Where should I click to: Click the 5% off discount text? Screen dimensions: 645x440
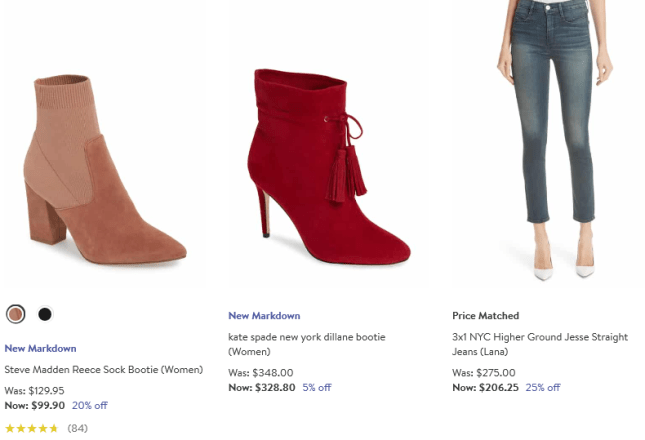coord(316,388)
